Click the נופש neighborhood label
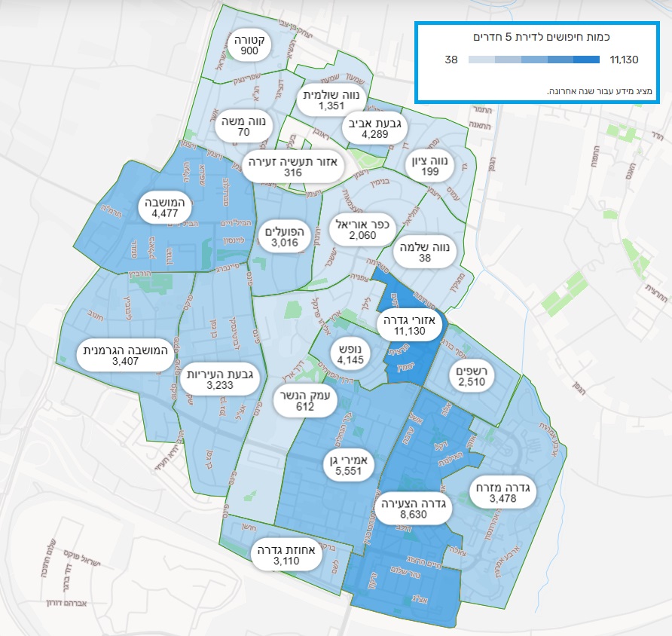Image resolution: width=672 pixels, height=636 pixels. pos(351,355)
